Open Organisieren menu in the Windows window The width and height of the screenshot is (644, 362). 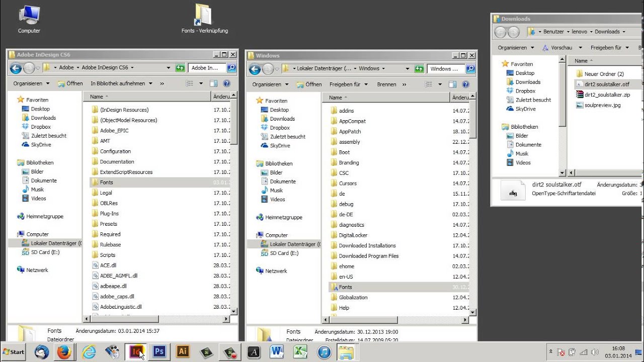pyautogui.click(x=271, y=84)
